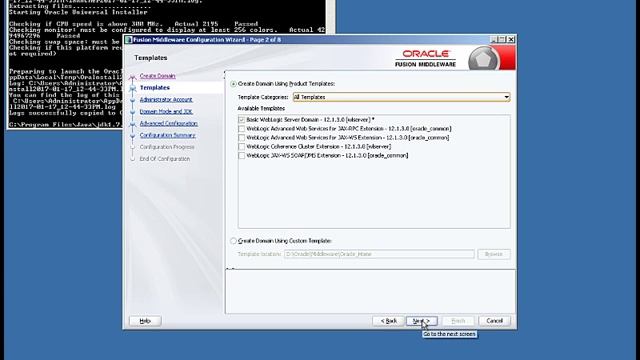The height and width of the screenshot is (360, 640).
Task: Maximize the Configuration Wizard window
Action: point(502,40)
